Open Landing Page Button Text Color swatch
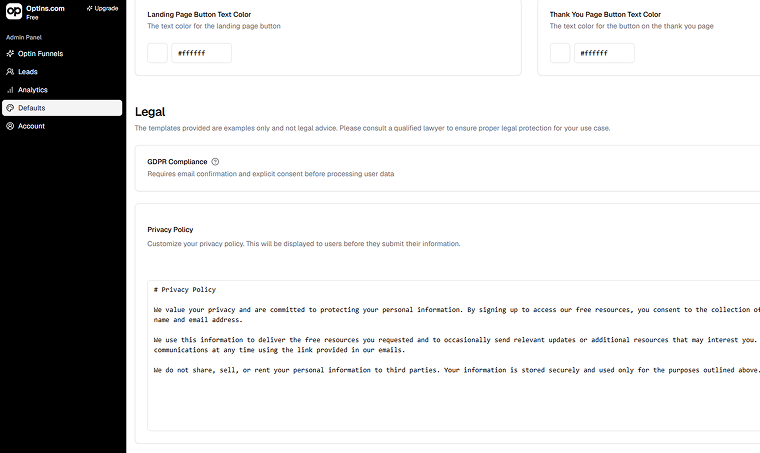The image size is (760, 453). 158,53
